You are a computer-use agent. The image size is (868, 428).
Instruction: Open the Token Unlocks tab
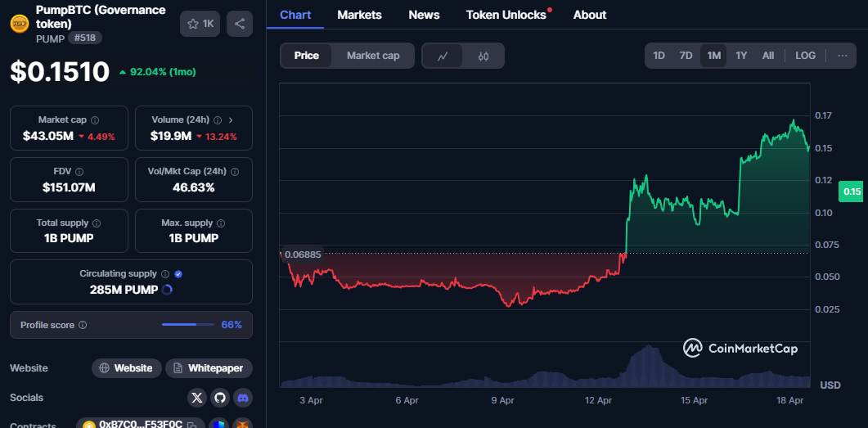coord(506,15)
